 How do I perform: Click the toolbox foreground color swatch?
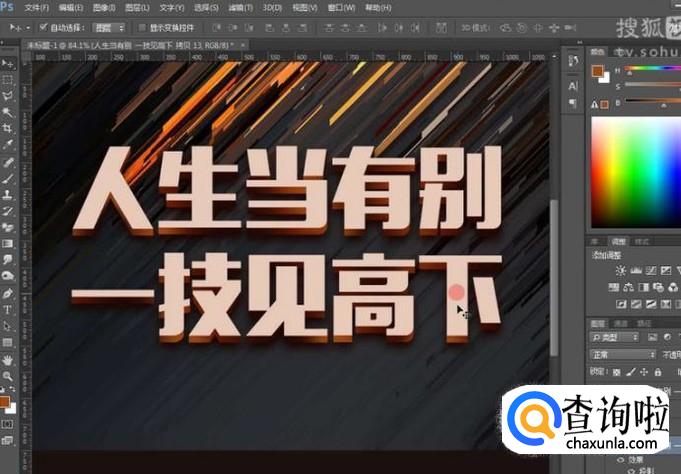coord(5,402)
